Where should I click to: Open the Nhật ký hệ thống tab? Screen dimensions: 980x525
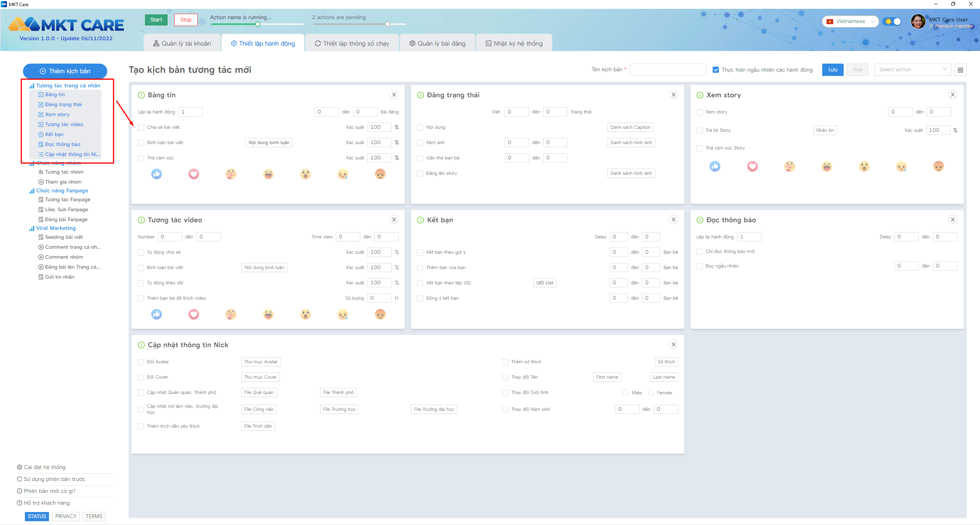click(514, 43)
